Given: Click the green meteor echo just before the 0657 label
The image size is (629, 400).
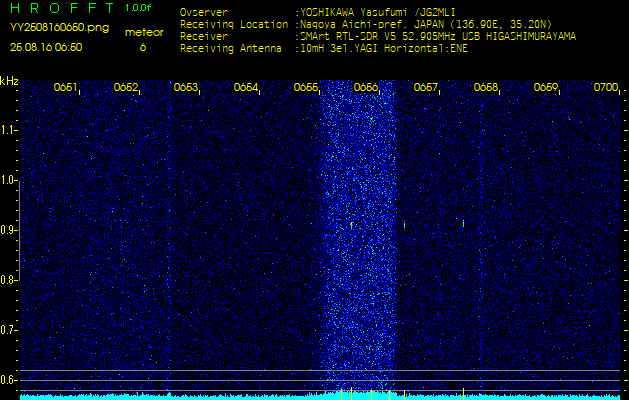Looking at the screenshot, I should tap(404, 225).
